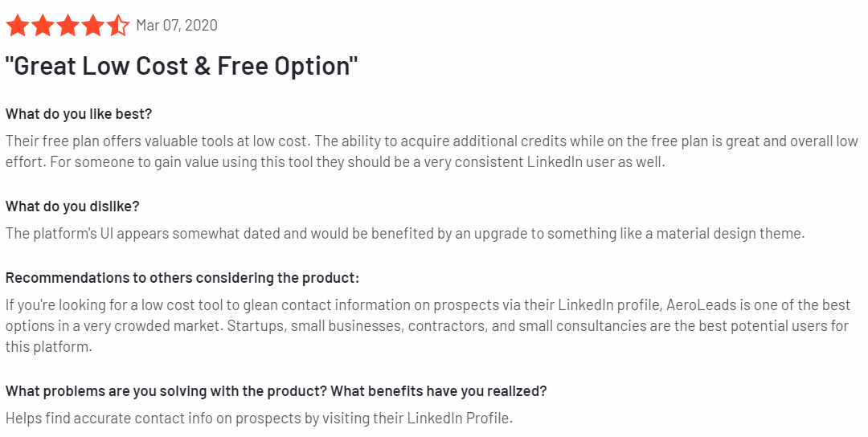Image resolution: width=868 pixels, height=437 pixels.
Task: Click the "What problems are you solving" heading
Action: click(276, 391)
